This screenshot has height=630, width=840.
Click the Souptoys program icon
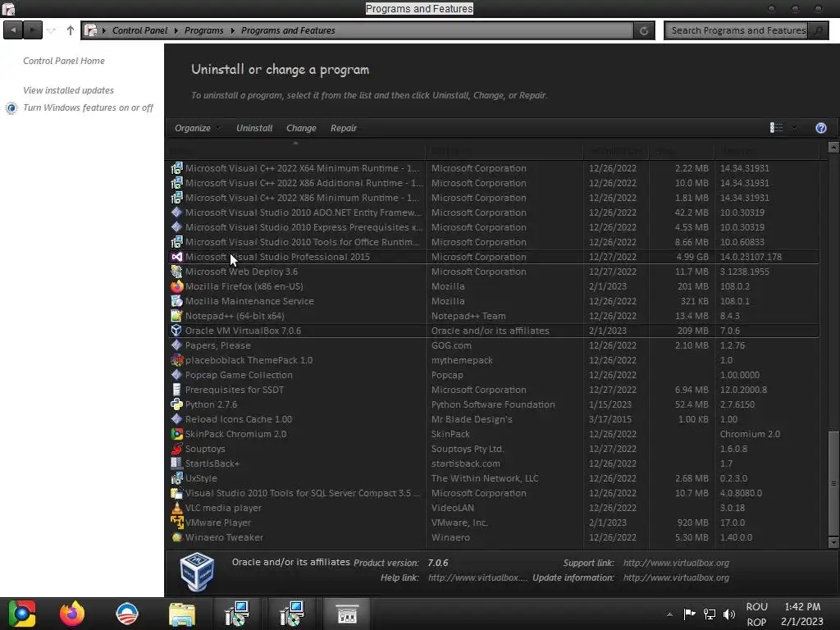coord(176,449)
